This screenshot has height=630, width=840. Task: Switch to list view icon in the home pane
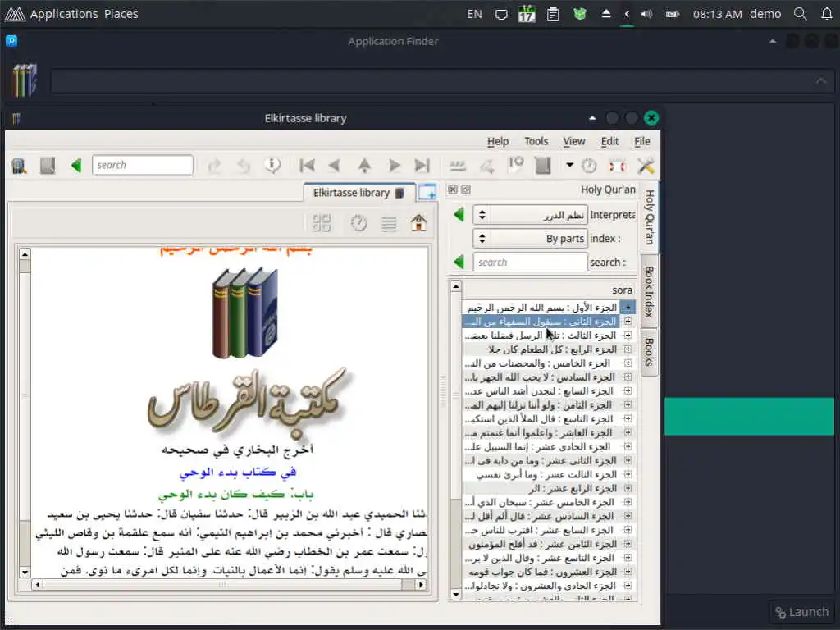click(x=389, y=223)
